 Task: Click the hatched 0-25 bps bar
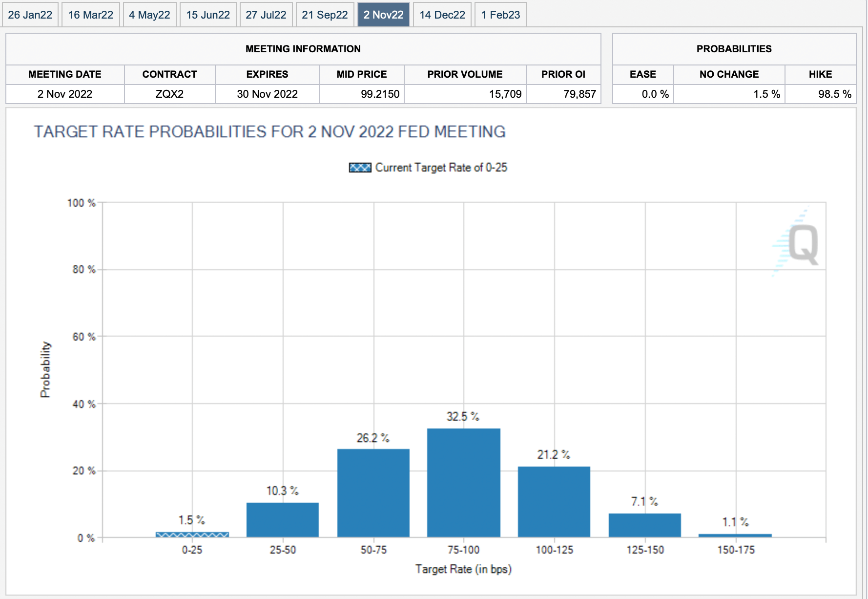click(x=192, y=535)
